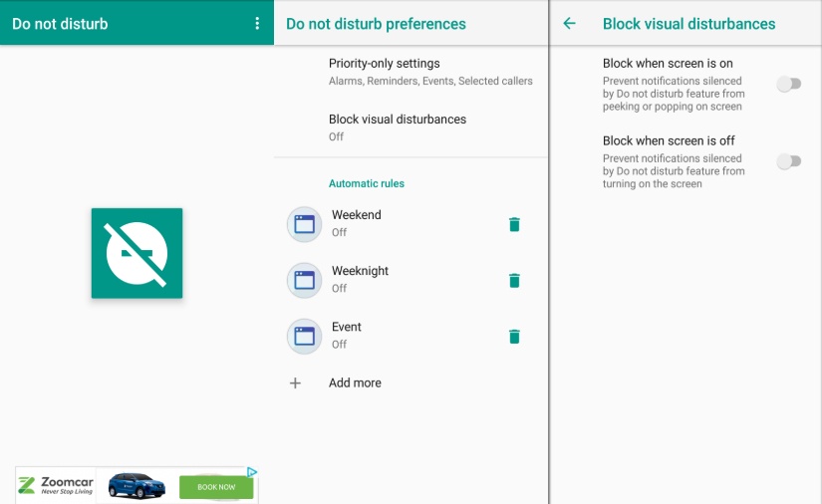Enable Block when screen is on
Screen dimensions: 822x504
tap(788, 85)
